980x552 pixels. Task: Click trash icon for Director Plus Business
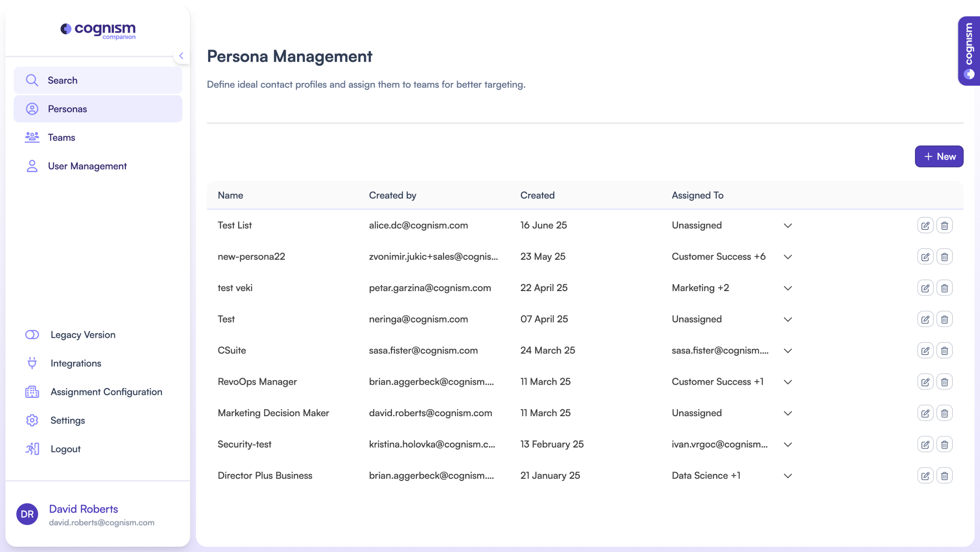[944, 476]
